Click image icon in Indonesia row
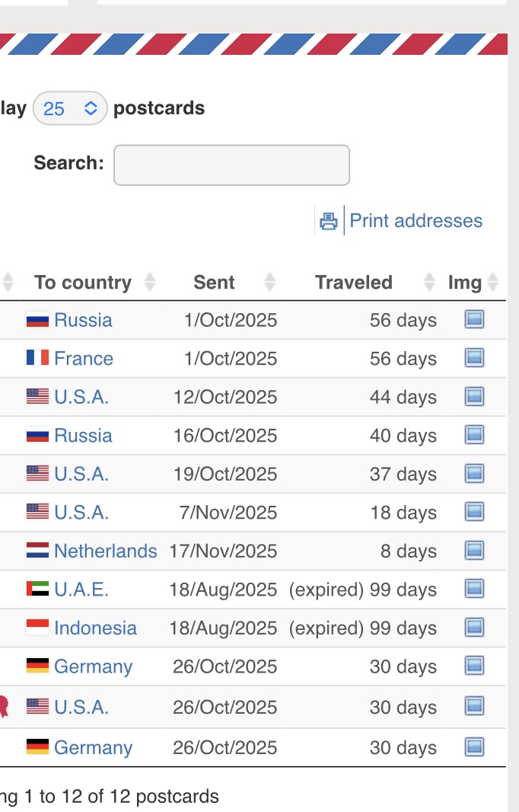This screenshot has height=812, width=519. tap(474, 628)
